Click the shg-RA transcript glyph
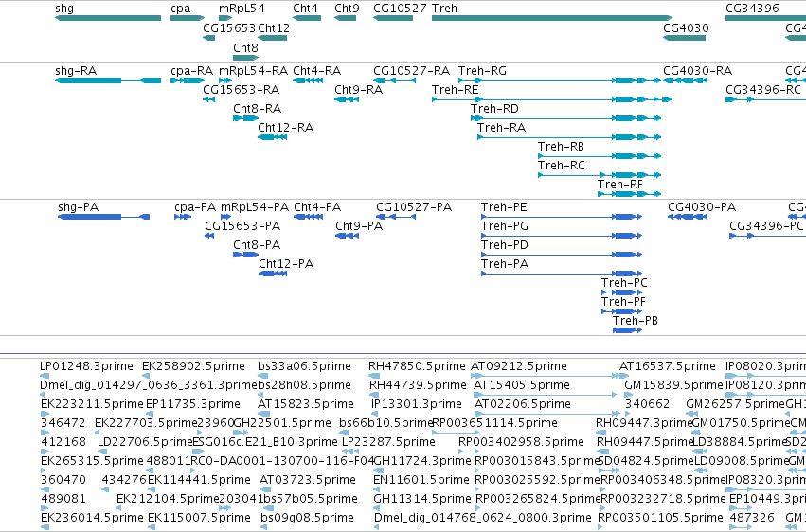Viewport: 806px width, 532px height. [108, 80]
